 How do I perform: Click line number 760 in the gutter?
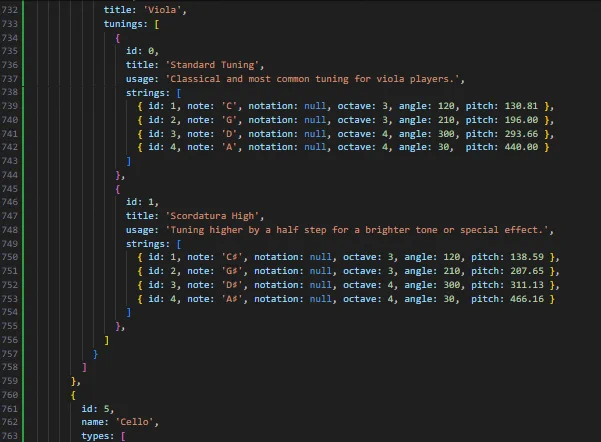10,395
